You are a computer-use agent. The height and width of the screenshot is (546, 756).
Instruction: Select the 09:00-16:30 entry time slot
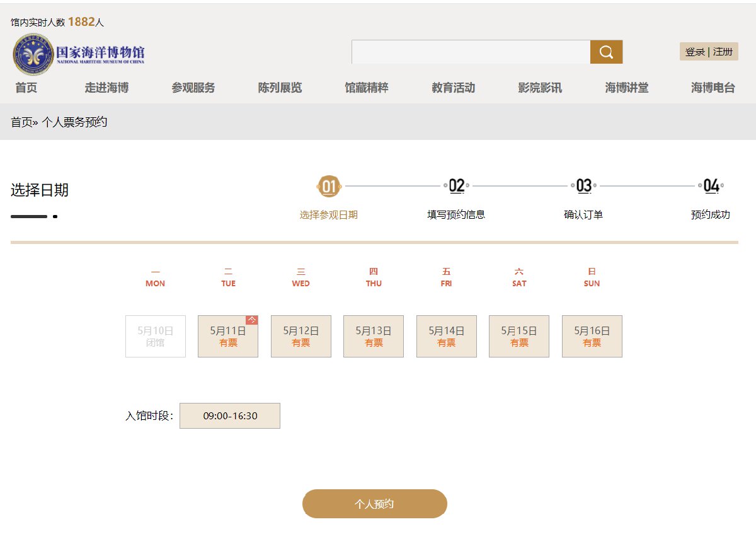(x=230, y=416)
